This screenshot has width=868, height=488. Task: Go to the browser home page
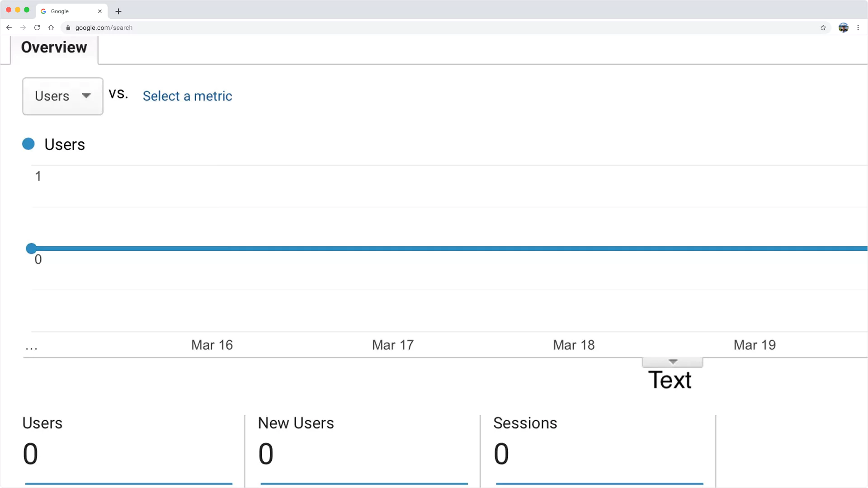51,28
